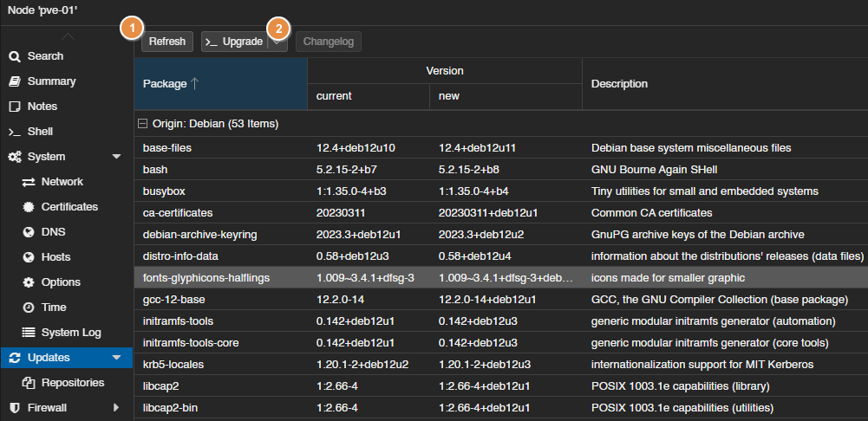Click the Time clock icon
868x421 pixels.
point(29,308)
